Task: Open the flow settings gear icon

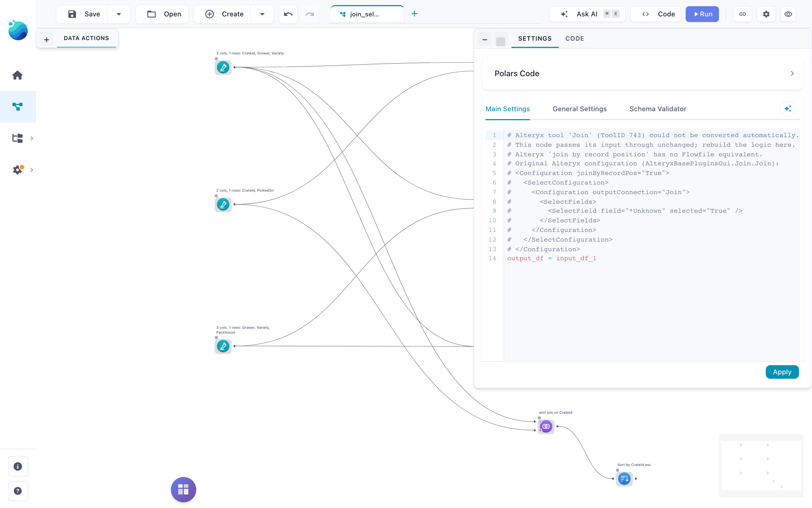Action: point(766,14)
